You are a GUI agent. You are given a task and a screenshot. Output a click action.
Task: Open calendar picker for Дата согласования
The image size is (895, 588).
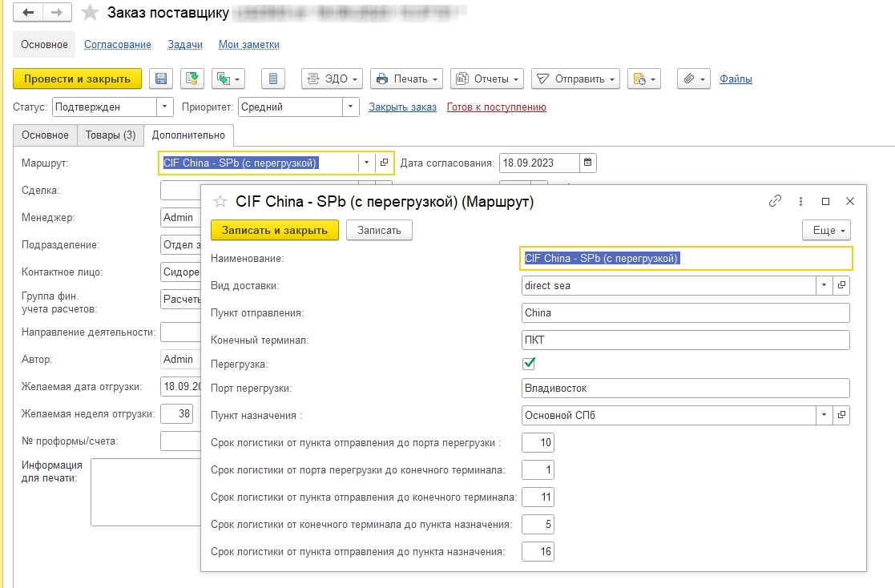[587, 163]
